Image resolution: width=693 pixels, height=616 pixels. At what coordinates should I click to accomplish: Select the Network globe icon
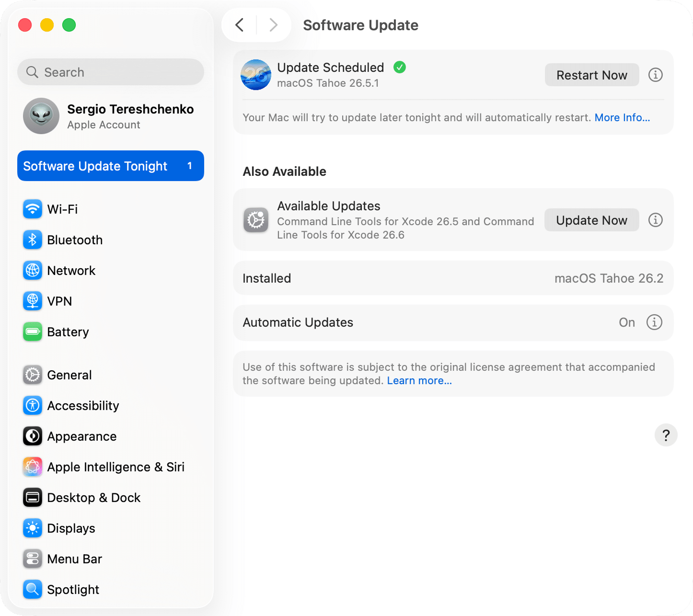(33, 271)
